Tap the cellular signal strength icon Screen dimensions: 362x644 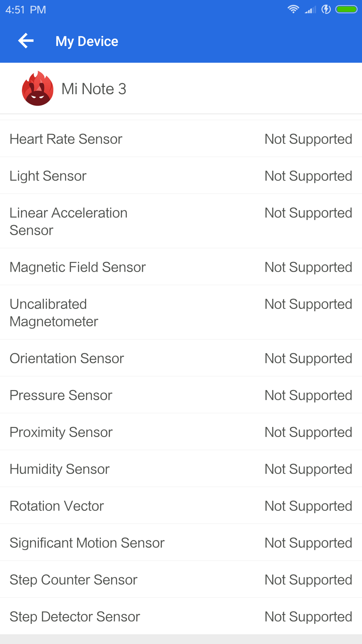310,10
